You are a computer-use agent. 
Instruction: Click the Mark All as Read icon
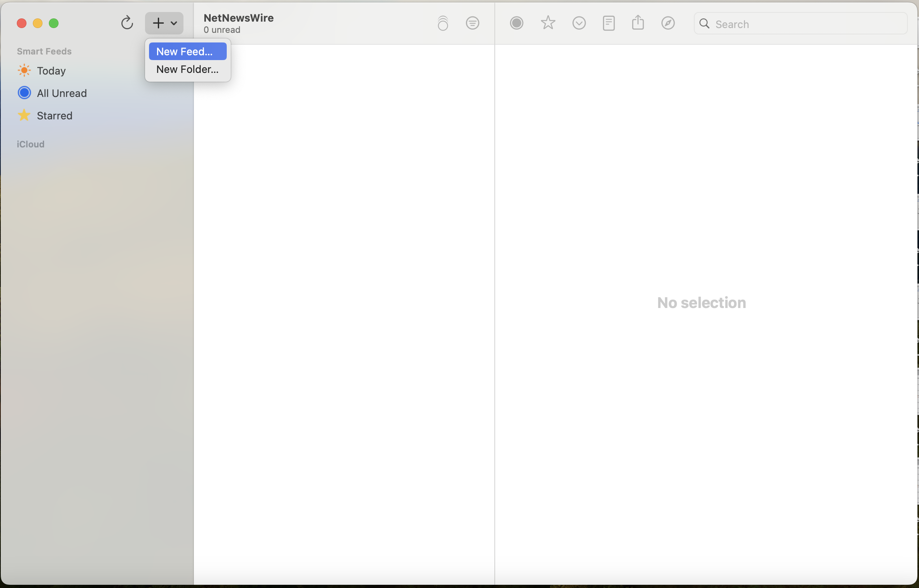[443, 23]
